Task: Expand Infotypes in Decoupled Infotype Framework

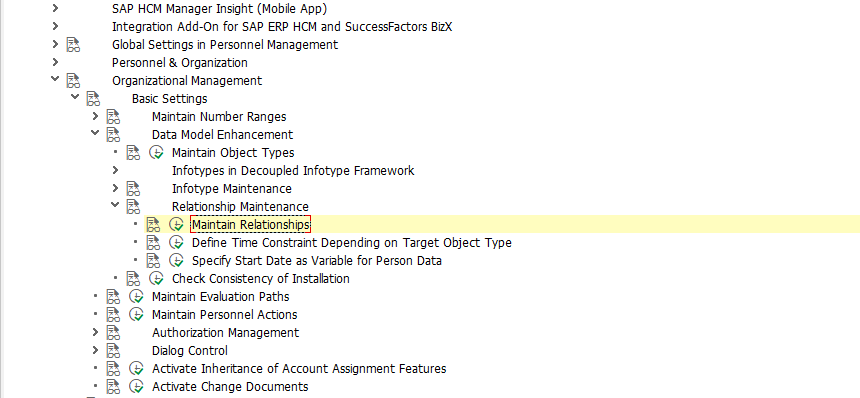Action: pyautogui.click(x=115, y=170)
